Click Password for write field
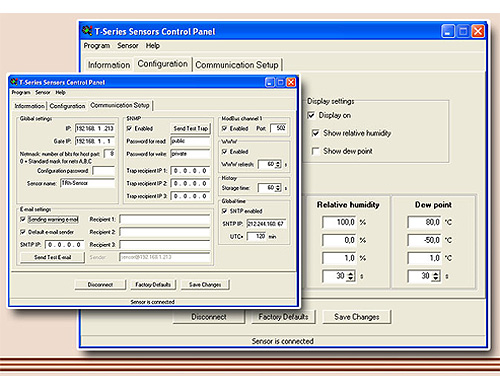The height and width of the screenshot is (392, 500). tap(190, 154)
